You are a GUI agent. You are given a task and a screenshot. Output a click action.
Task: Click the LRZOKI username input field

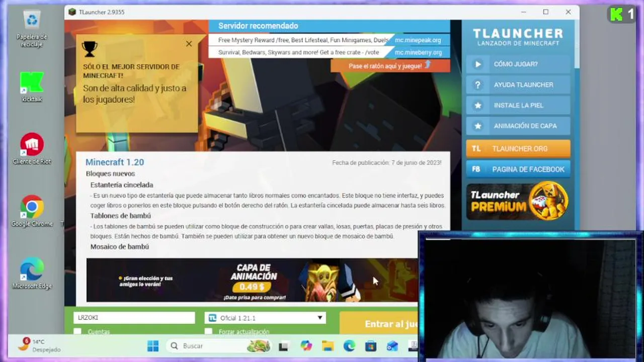pyautogui.click(x=134, y=318)
